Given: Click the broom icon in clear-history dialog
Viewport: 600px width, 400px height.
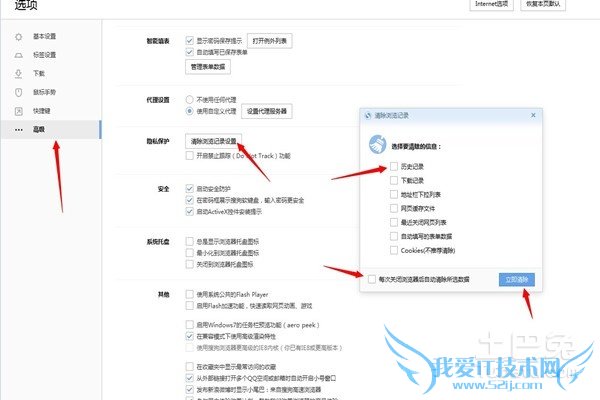Looking at the screenshot, I should click(x=377, y=144).
